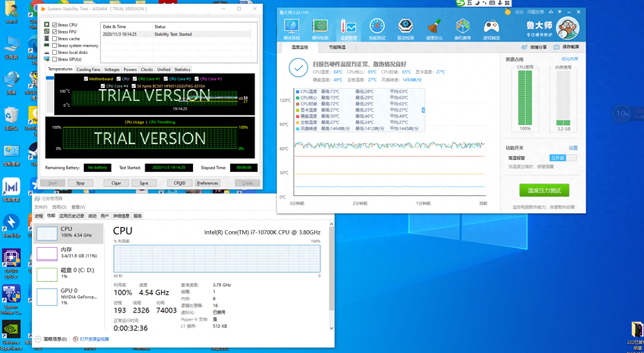Click 优化内存 link
644x353 pixels.
pos(569,59)
